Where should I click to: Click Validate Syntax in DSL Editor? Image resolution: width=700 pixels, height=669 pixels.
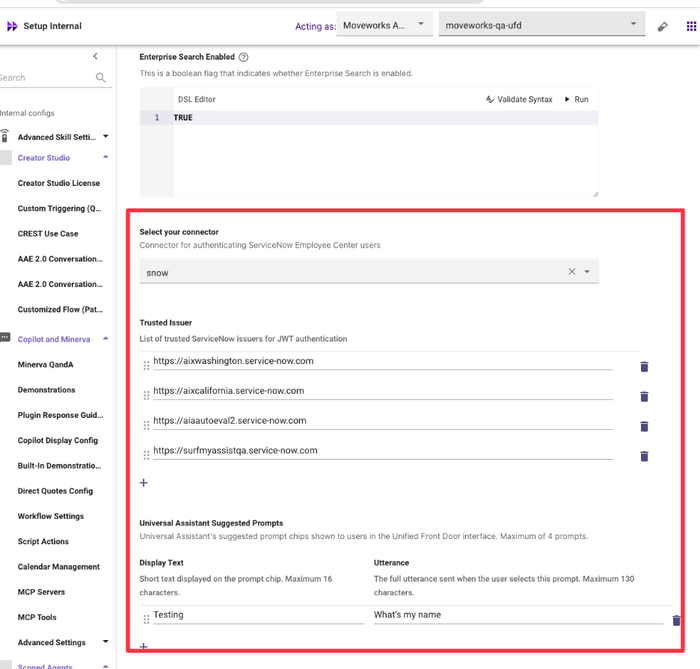[x=519, y=99]
